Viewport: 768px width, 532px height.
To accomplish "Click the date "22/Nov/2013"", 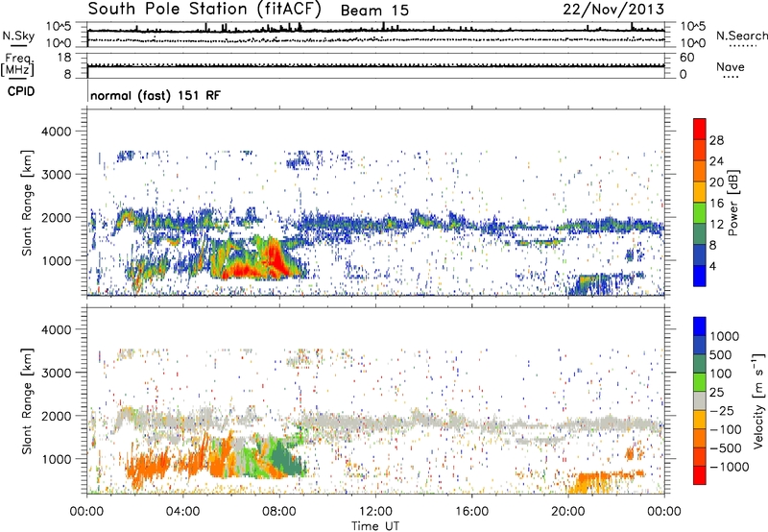I will click(x=613, y=9).
